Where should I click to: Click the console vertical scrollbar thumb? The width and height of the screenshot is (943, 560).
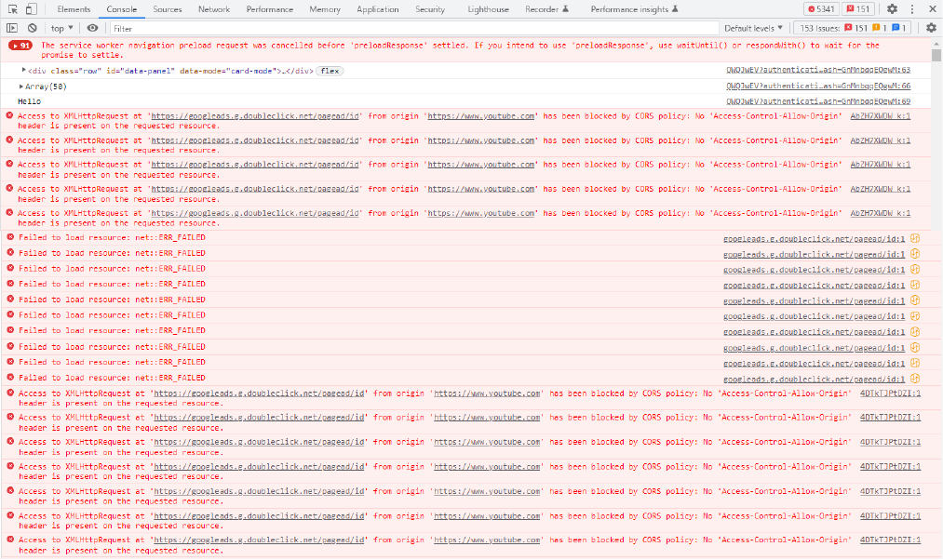point(936,55)
